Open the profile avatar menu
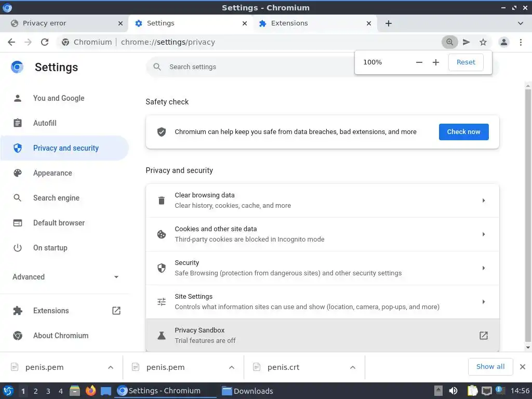 504,42
